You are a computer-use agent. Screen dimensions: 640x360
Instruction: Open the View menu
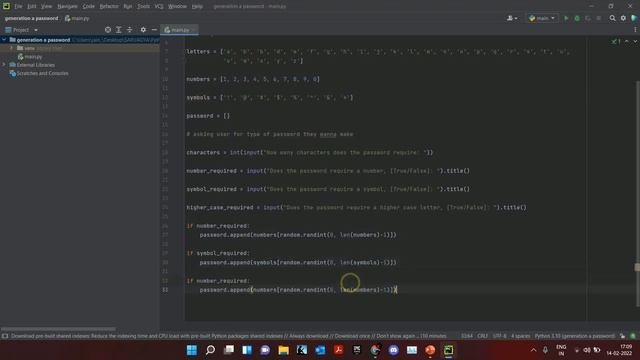click(x=47, y=6)
